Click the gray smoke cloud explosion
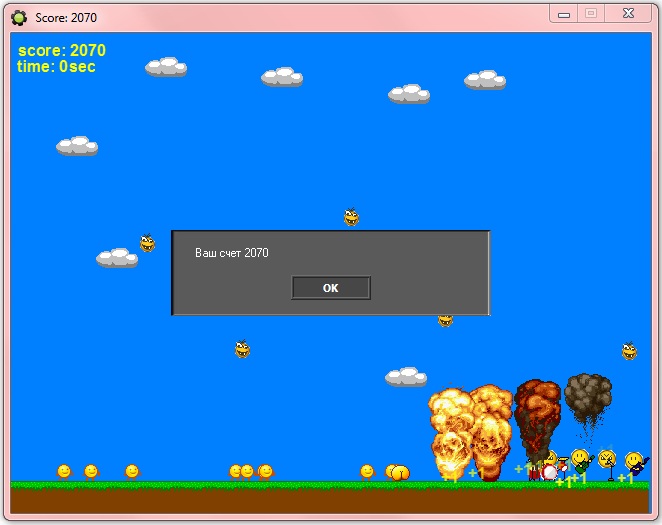Image resolution: width=662 pixels, height=525 pixels. click(x=588, y=399)
